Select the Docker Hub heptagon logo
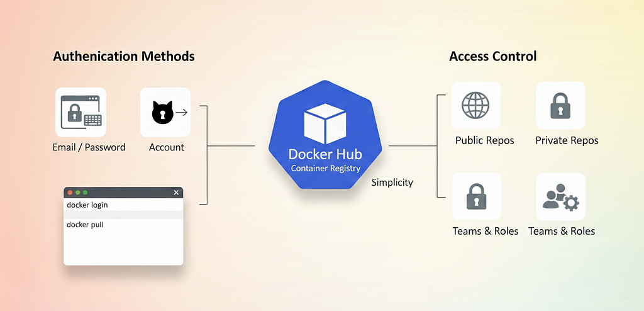 point(325,135)
